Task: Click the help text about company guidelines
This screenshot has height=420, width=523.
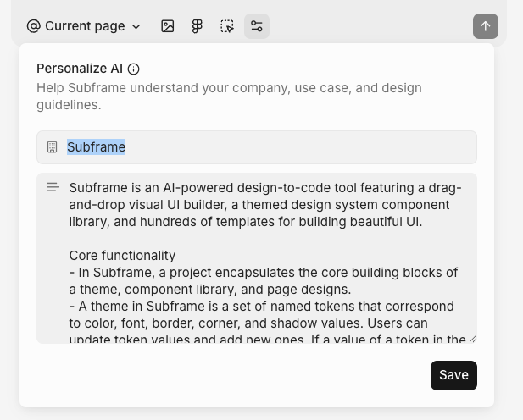Action: point(229,97)
